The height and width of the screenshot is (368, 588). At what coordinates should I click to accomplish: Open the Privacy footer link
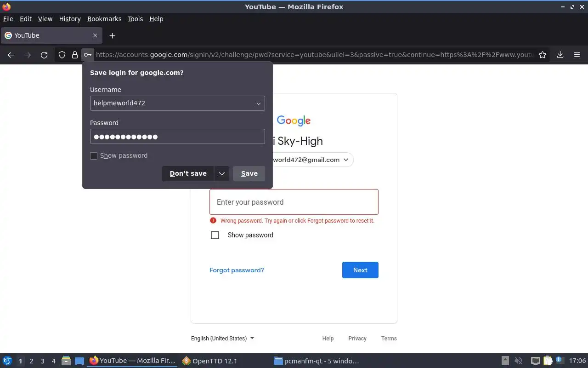tap(357, 338)
